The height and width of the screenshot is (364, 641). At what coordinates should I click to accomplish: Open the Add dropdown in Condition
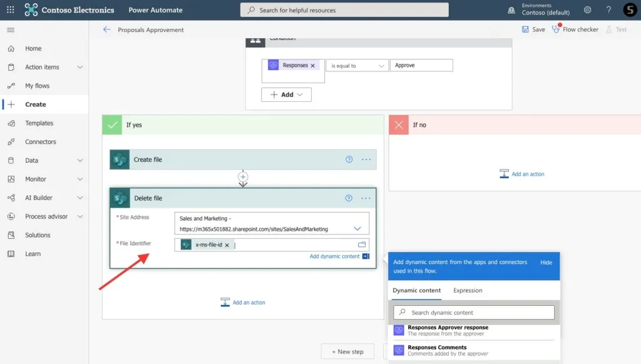coord(286,94)
